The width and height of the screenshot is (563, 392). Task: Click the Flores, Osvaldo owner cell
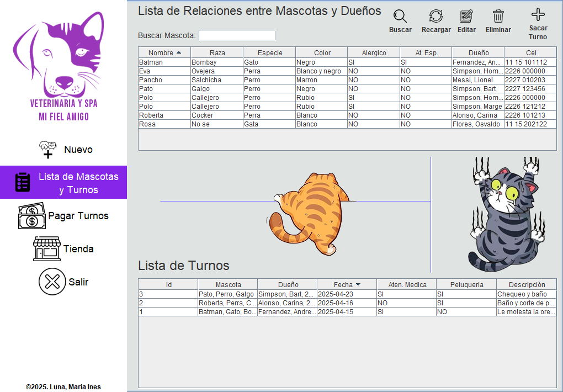pos(478,124)
